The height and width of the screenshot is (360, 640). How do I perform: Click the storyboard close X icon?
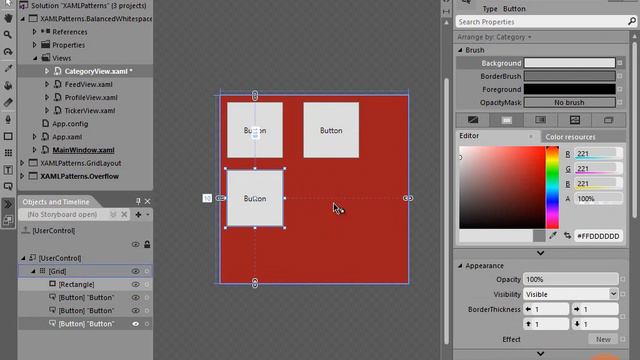coord(124,214)
